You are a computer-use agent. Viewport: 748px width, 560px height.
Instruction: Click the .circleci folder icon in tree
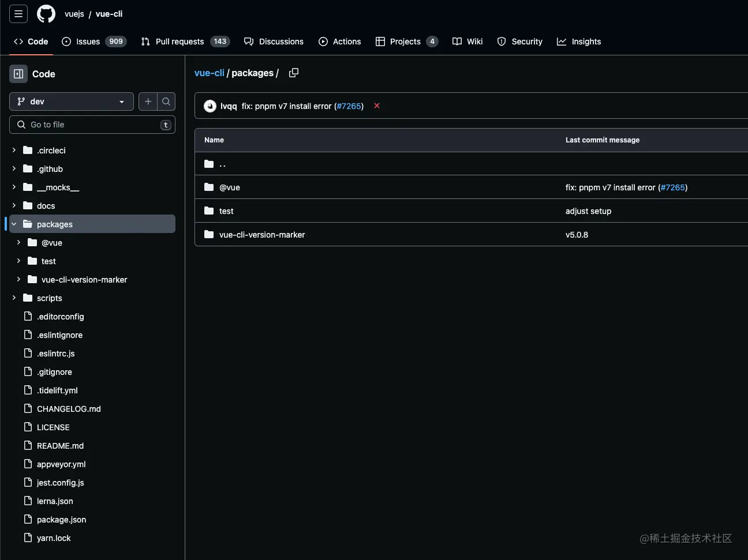click(x=28, y=150)
